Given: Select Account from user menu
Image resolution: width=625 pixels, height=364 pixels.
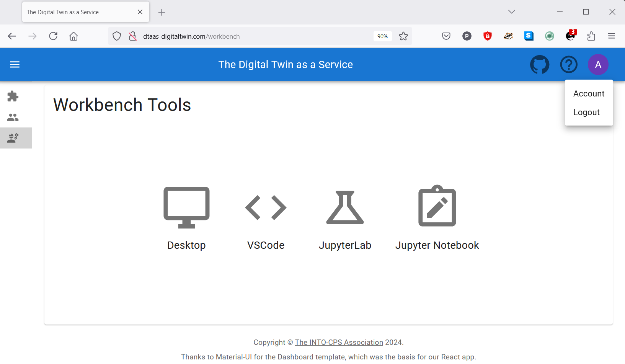Looking at the screenshot, I should pyautogui.click(x=589, y=93).
